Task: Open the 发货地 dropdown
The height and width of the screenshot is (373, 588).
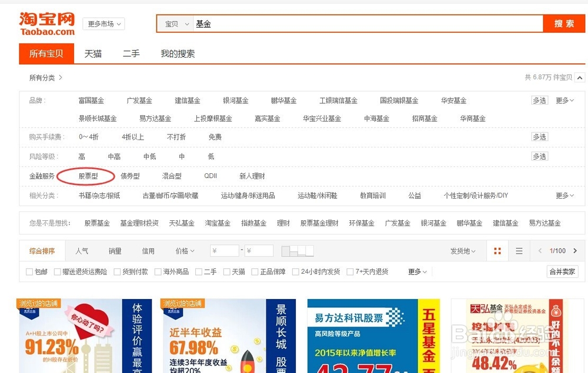Action: pos(463,251)
